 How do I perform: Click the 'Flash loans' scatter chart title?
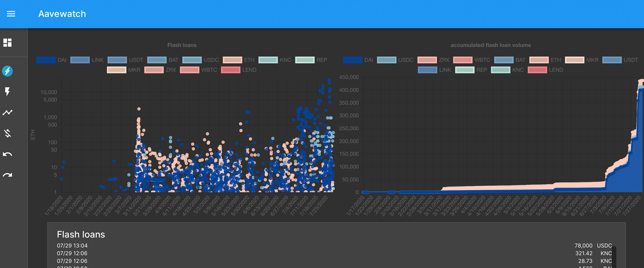click(x=182, y=45)
